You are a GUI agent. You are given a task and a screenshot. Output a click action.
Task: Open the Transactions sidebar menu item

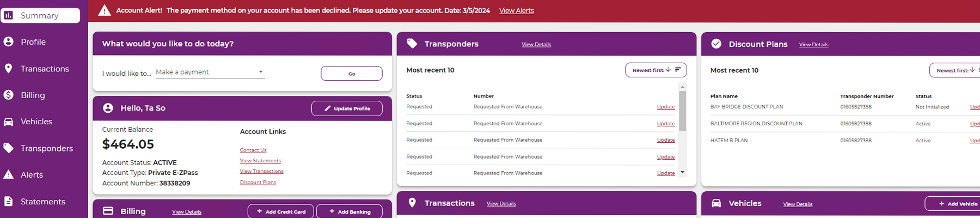(45, 69)
